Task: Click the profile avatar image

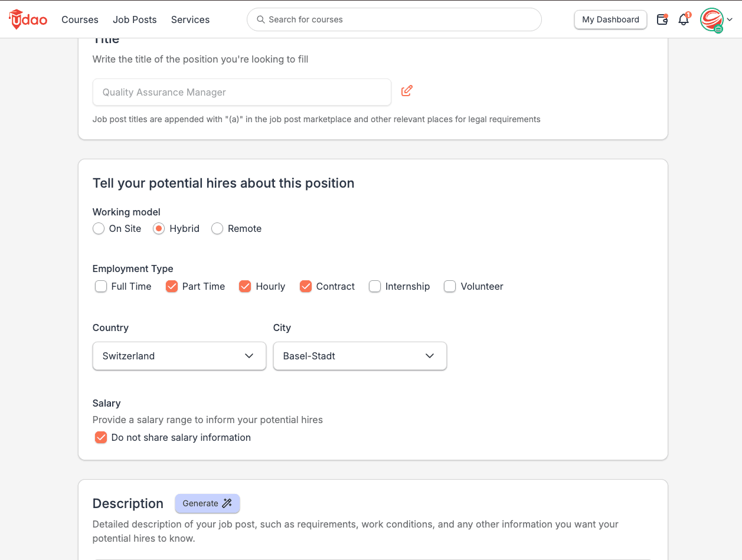Action: click(x=712, y=19)
